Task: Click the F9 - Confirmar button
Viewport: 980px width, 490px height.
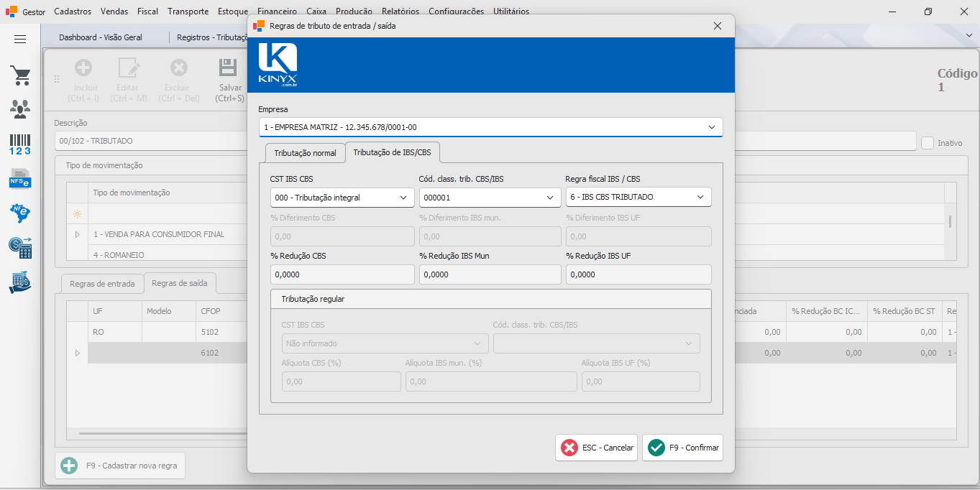Action: (682, 448)
